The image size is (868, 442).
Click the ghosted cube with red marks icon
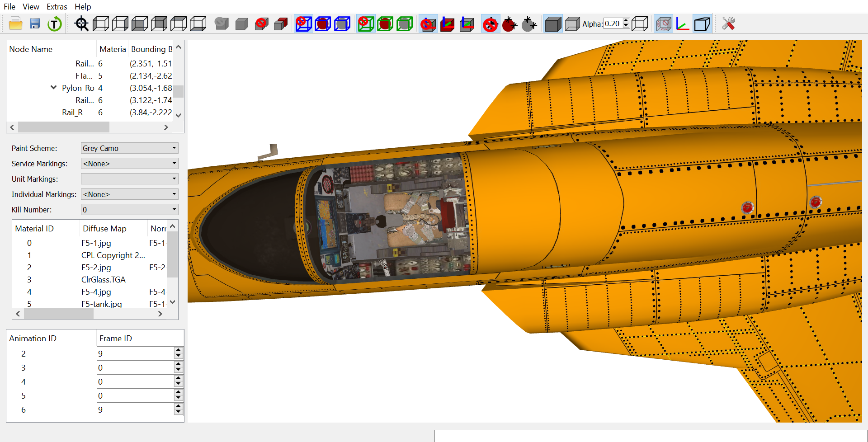[663, 24]
